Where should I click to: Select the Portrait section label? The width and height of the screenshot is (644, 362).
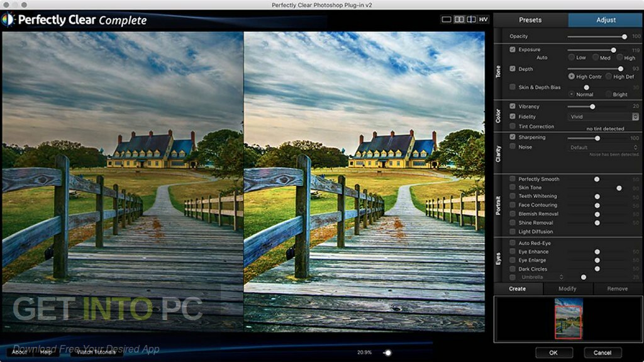pyautogui.click(x=498, y=205)
